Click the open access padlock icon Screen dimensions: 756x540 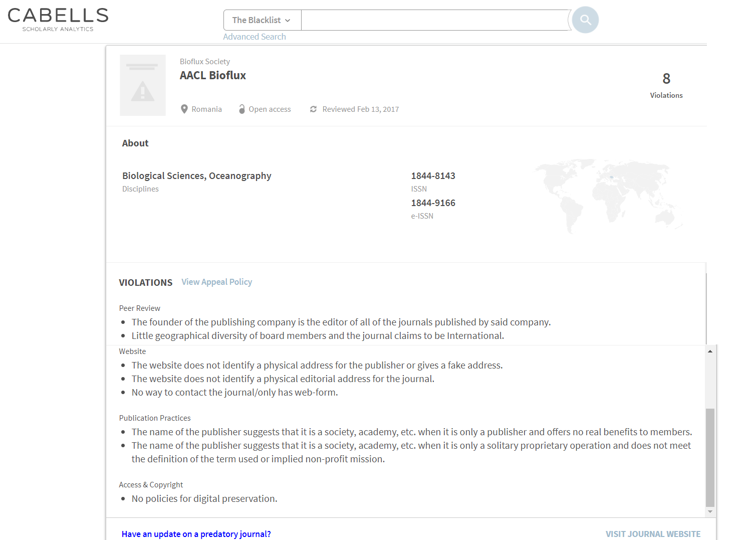click(x=242, y=109)
